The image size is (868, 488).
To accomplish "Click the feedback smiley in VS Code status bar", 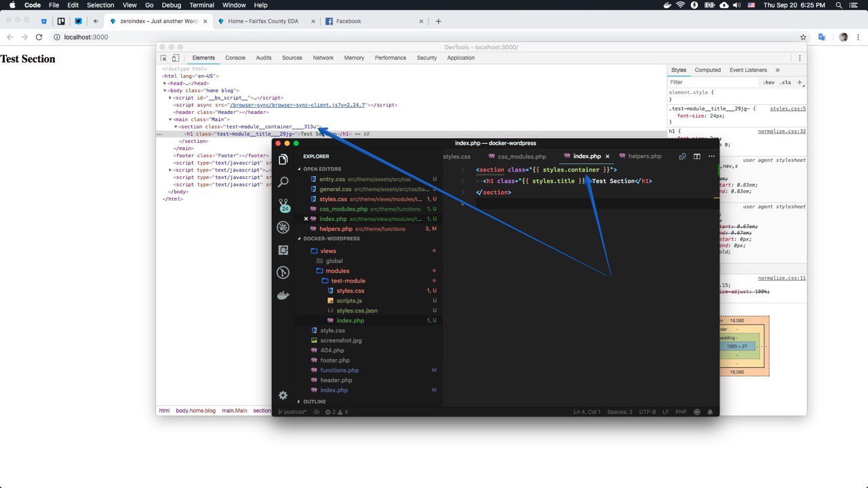I will tap(697, 412).
